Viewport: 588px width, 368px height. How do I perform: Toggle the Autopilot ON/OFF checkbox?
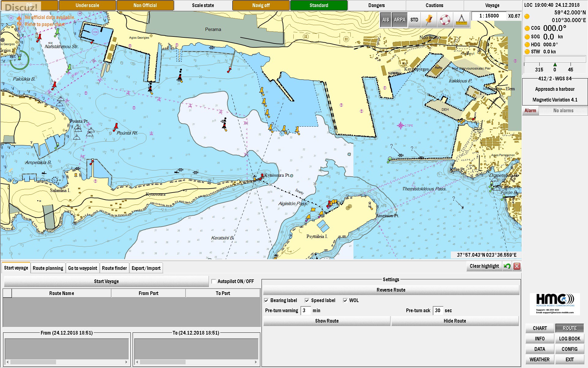tap(214, 281)
